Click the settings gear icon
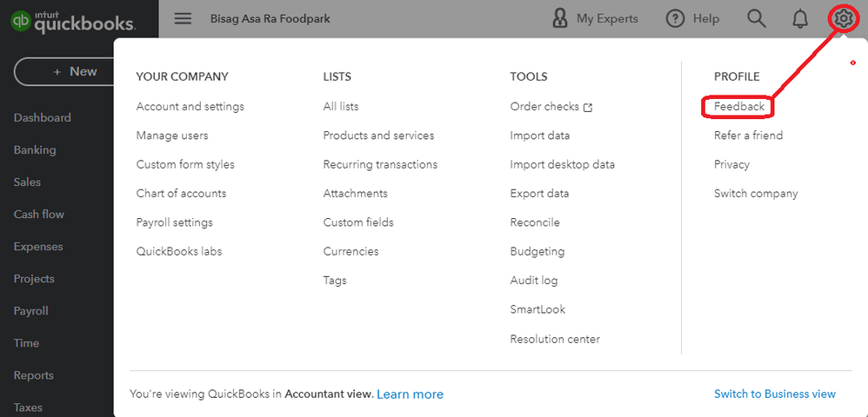Viewport: 868px width, 417px height. (843, 19)
